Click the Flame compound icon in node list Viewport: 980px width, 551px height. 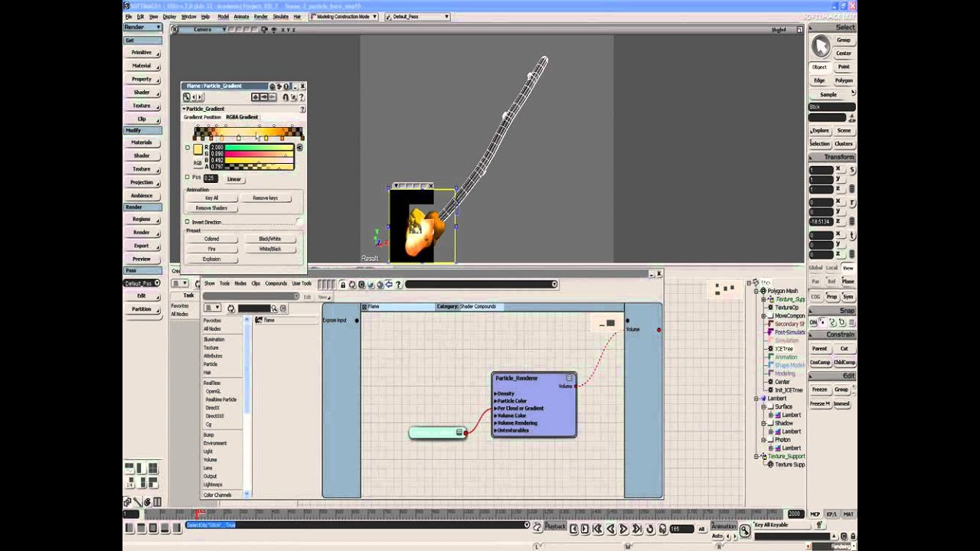tap(258, 320)
